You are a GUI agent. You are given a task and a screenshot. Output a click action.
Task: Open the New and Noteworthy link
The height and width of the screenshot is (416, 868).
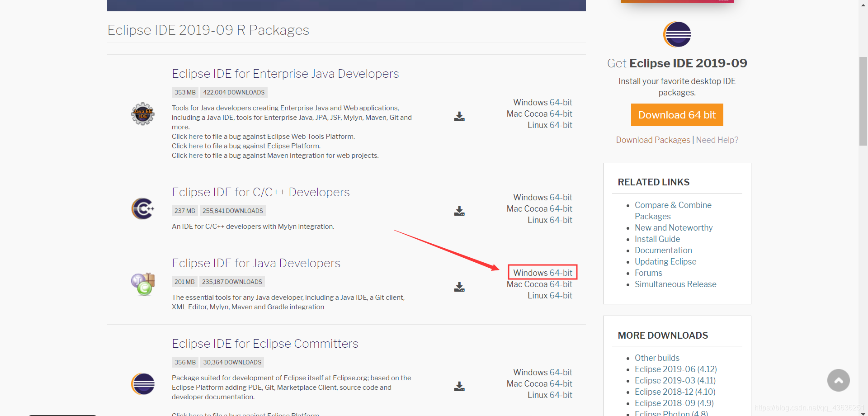click(674, 228)
